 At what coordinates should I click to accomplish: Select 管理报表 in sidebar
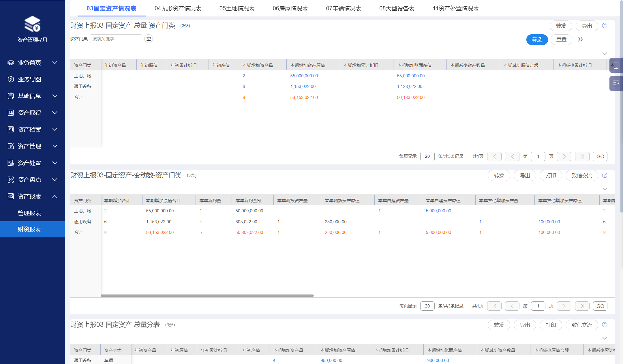pyautogui.click(x=29, y=213)
